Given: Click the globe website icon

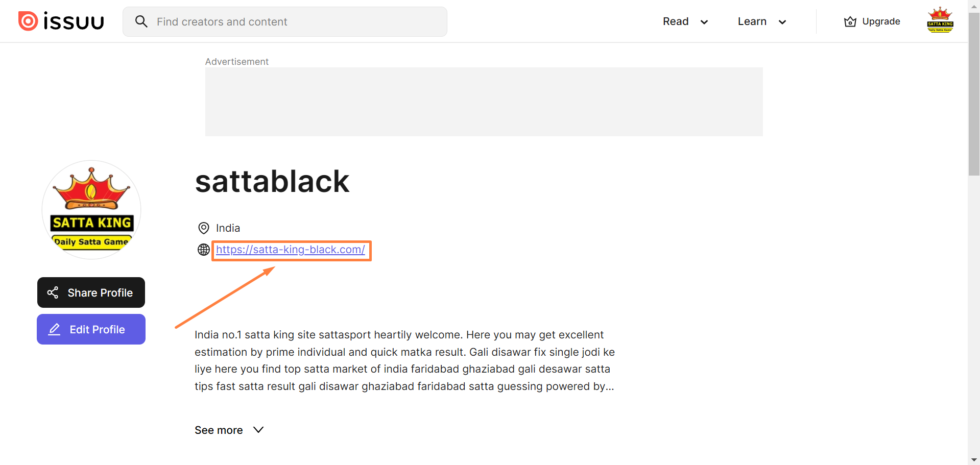Looking at the screenshot, I should click(x=203, y=250).
